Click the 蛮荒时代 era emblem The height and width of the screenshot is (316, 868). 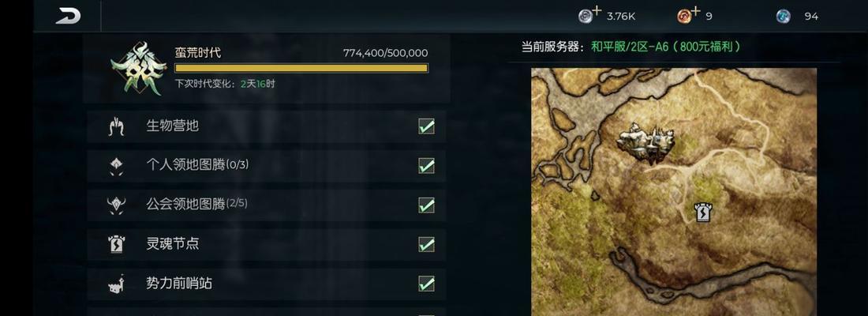[138, 69]
